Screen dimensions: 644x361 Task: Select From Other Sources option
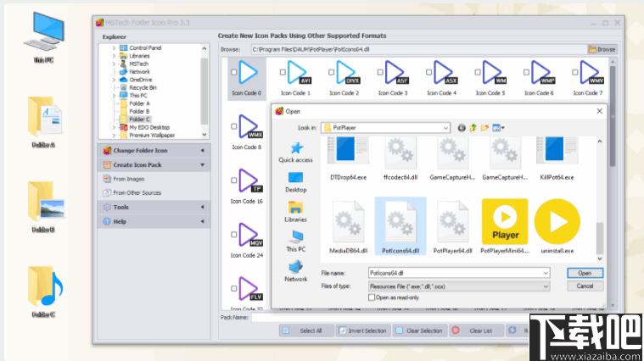click(137, 192)
